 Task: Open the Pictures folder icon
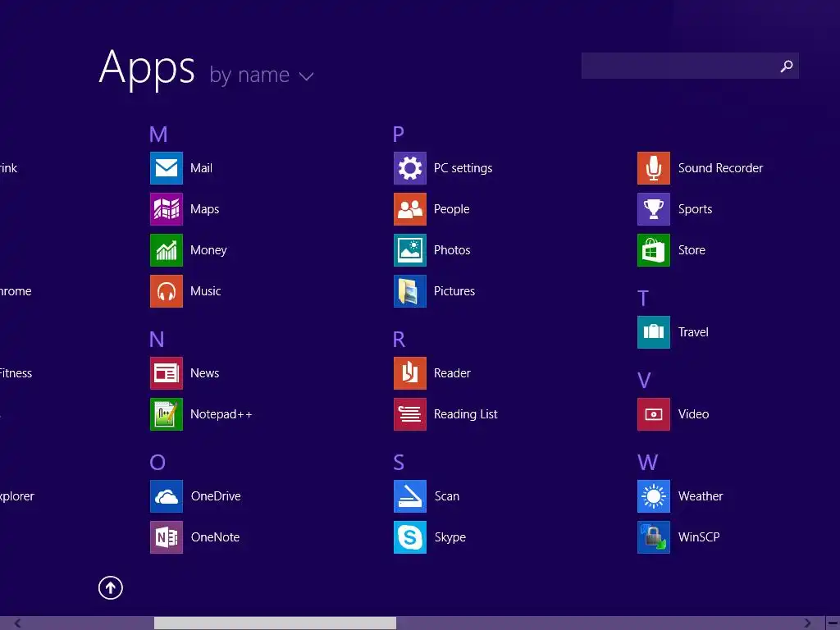click(x=410, y=291)
